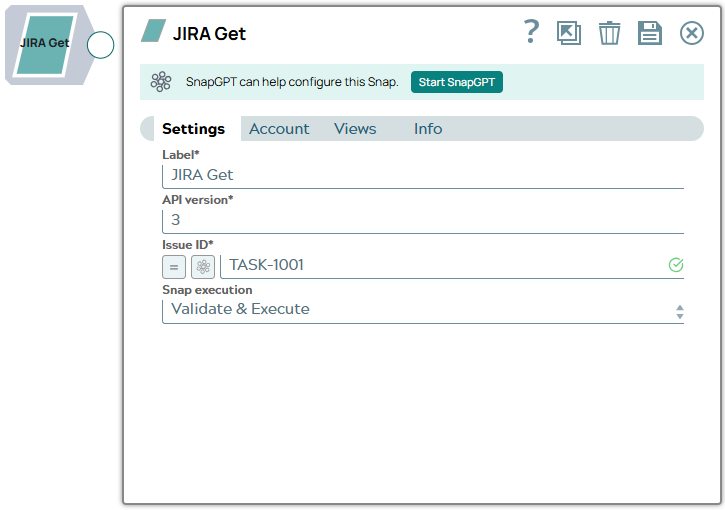Open the Snap execution dropdown
The width and height of the screenshot is (725, 510).
[x=423, y=311]
